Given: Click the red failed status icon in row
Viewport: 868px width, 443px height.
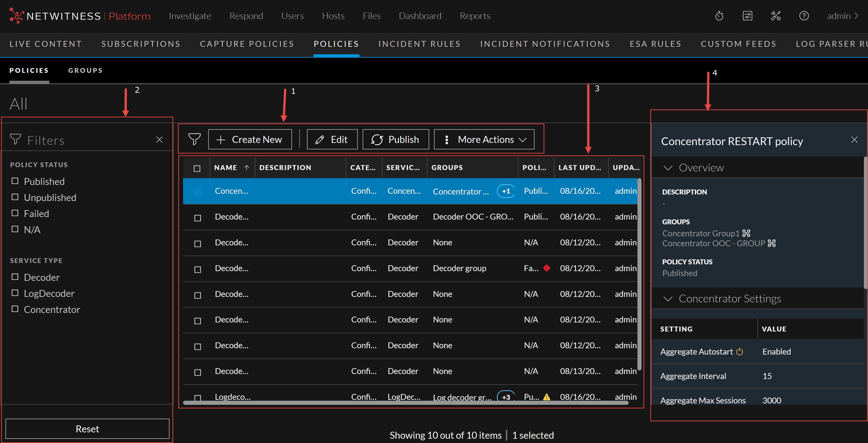Looking at the screenshot, I should (x=547, y=268).
